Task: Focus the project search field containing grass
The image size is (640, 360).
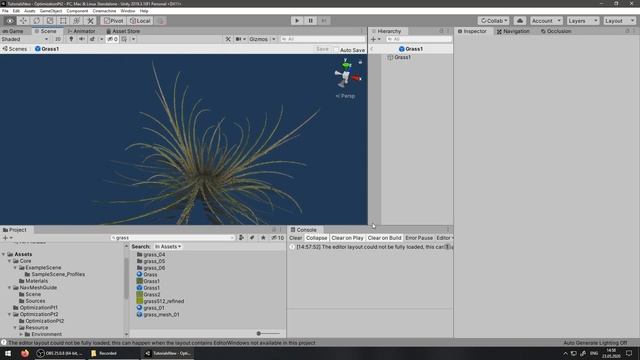Action: coord(172,238)
